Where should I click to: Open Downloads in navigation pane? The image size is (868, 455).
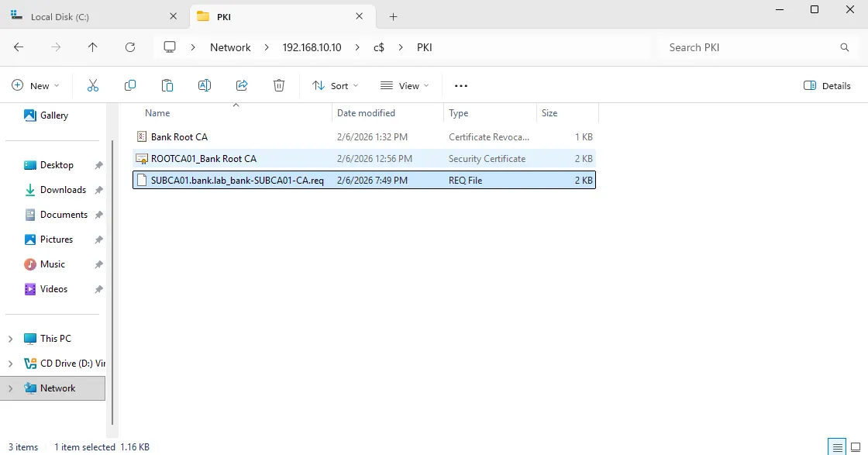(63, 190)
